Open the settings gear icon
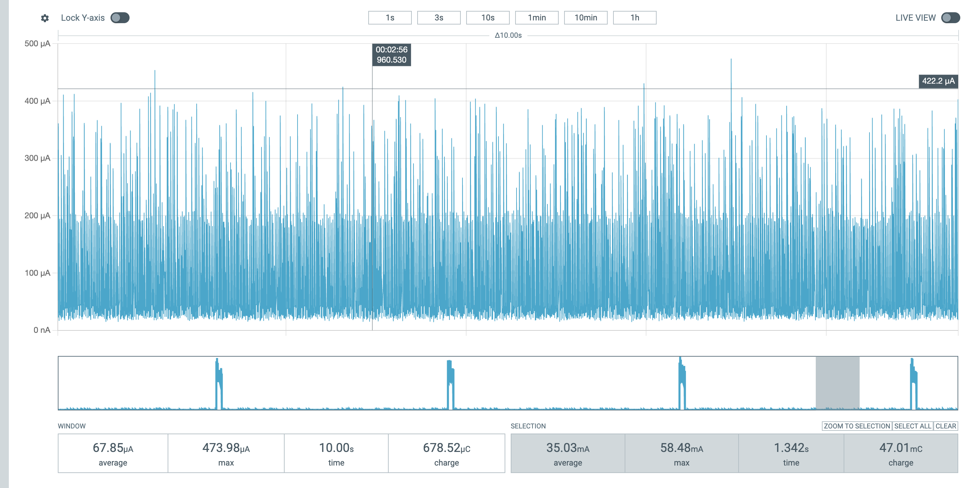980x488 pixels. 45,17
